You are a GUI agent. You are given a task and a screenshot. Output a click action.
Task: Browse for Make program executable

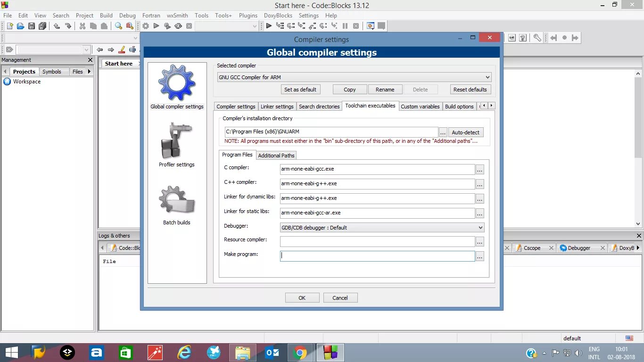[x=479, y=256]
